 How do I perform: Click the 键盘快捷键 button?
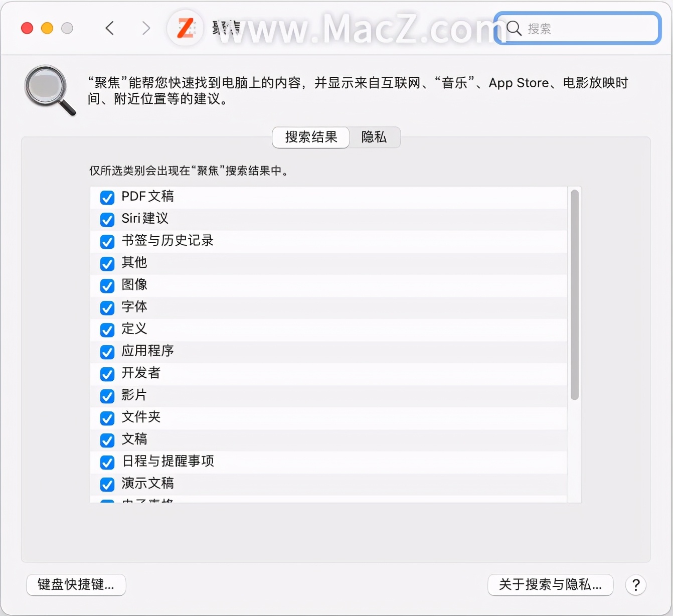click(76, 585)
